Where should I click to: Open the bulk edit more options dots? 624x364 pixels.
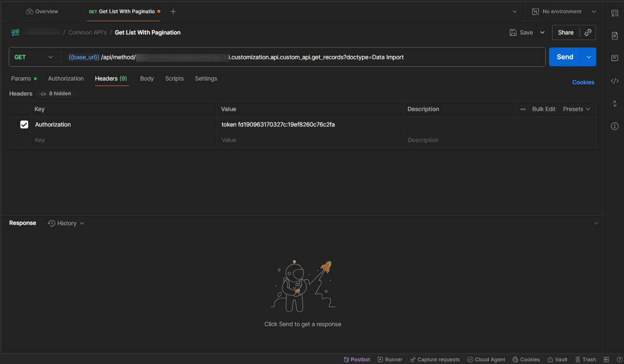(x=523, y=109)
